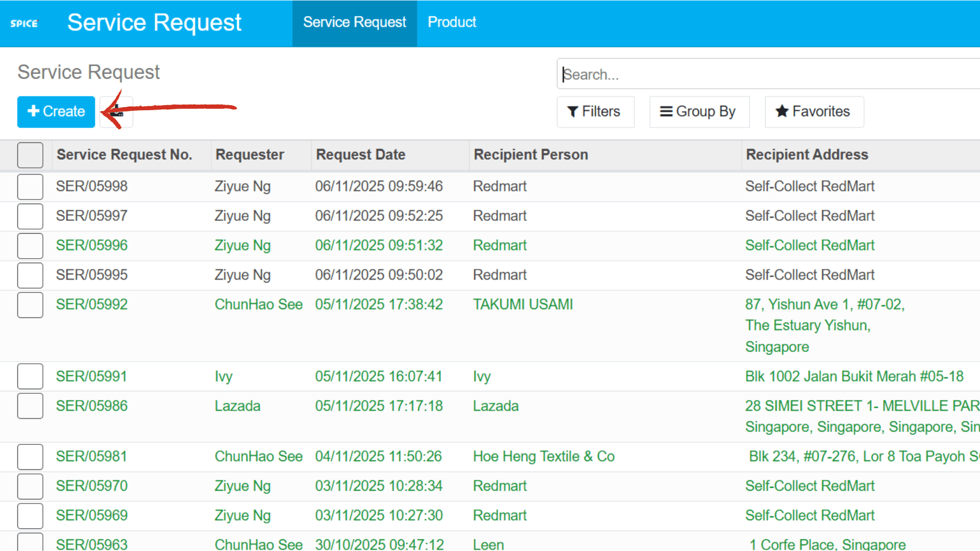Click the SPICE logo in the header
This screenshot has width=980, height=551.
tap(23, 23)
